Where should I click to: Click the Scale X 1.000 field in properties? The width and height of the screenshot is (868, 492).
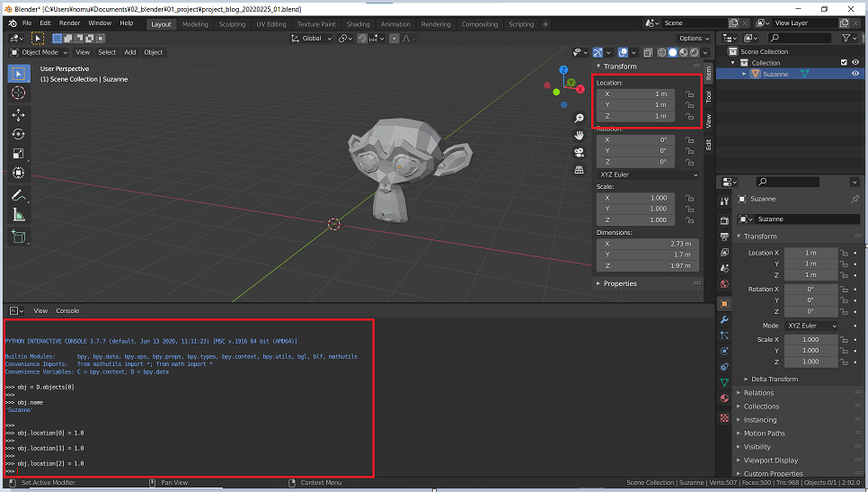click(x=811, y=340)
